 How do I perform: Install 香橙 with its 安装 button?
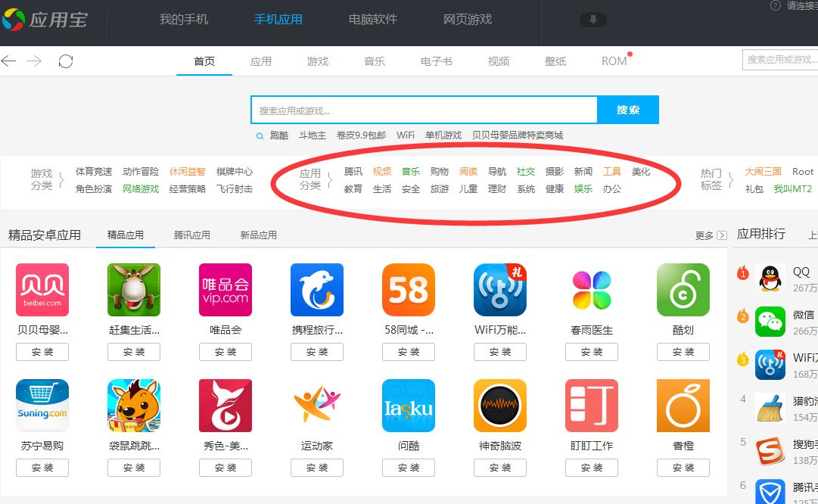(x=683, y=468)
